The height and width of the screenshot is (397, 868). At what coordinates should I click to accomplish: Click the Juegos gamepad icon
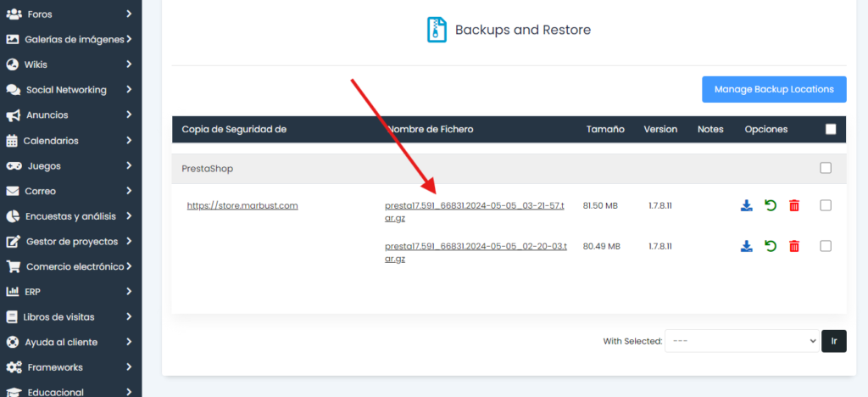pyautogui.click(x=13, y=165)
